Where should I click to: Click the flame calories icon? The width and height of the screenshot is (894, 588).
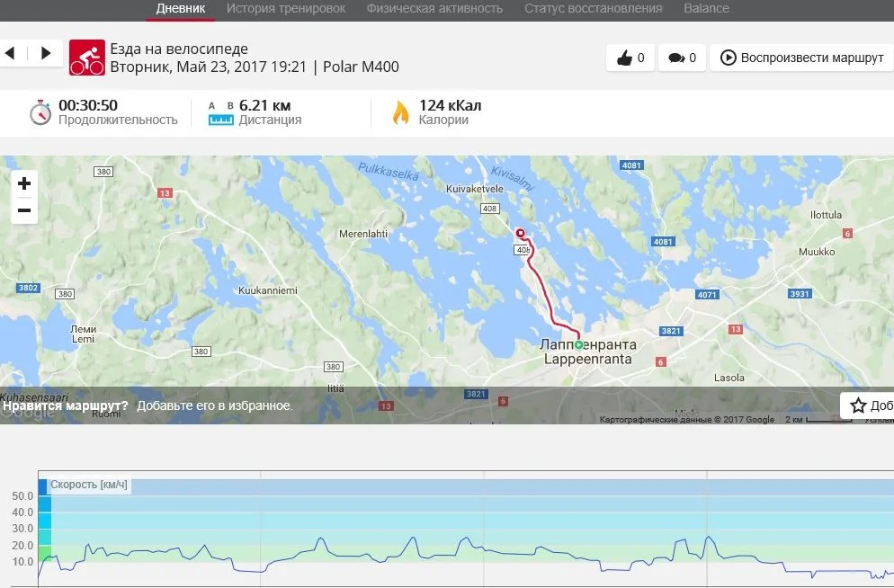(x=401, y=112)
